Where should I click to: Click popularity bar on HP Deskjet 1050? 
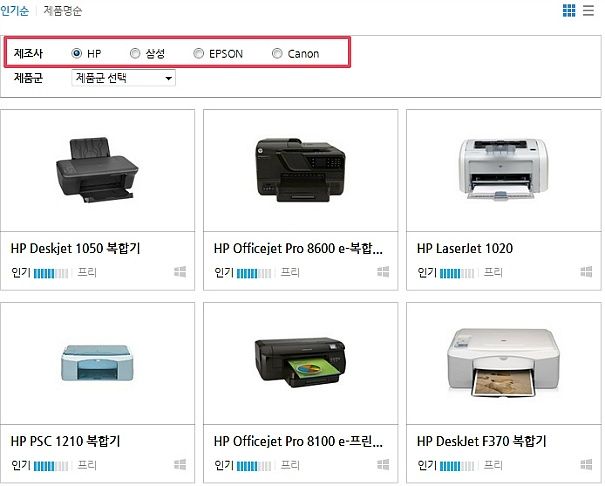[51, 273]
